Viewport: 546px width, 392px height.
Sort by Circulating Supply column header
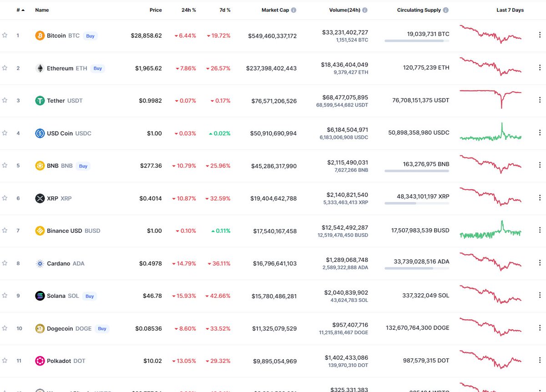(x=419, y=10)
